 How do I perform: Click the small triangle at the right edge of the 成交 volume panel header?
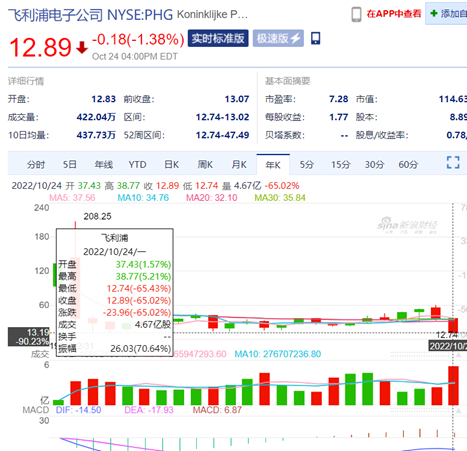point(459,355)
